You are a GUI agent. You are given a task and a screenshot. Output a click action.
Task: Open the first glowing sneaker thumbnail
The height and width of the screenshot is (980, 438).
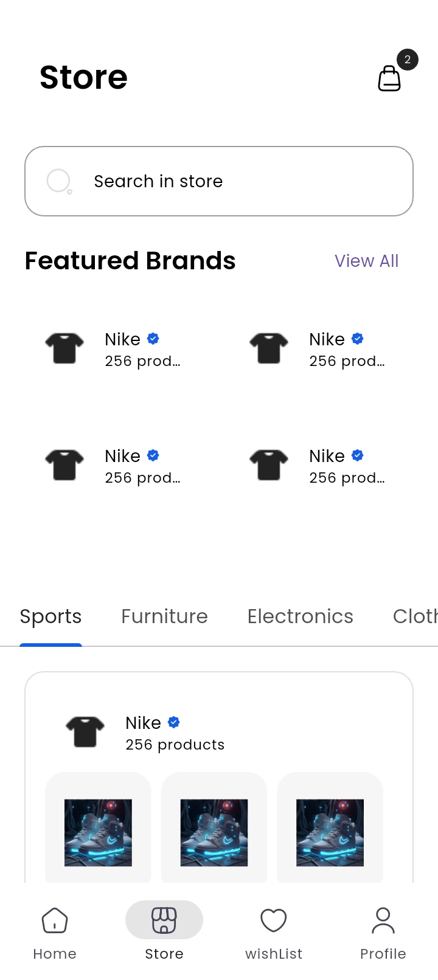(x=99, y=832)
